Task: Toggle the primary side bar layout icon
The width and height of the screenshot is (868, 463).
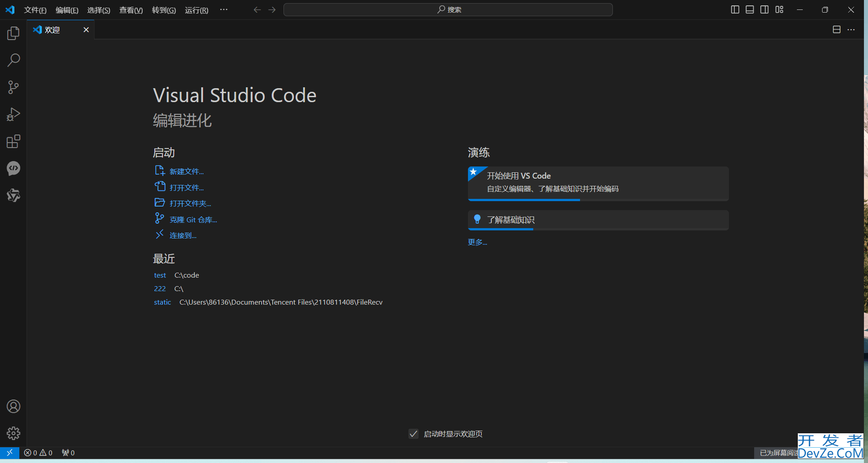Action: (735, 9)
